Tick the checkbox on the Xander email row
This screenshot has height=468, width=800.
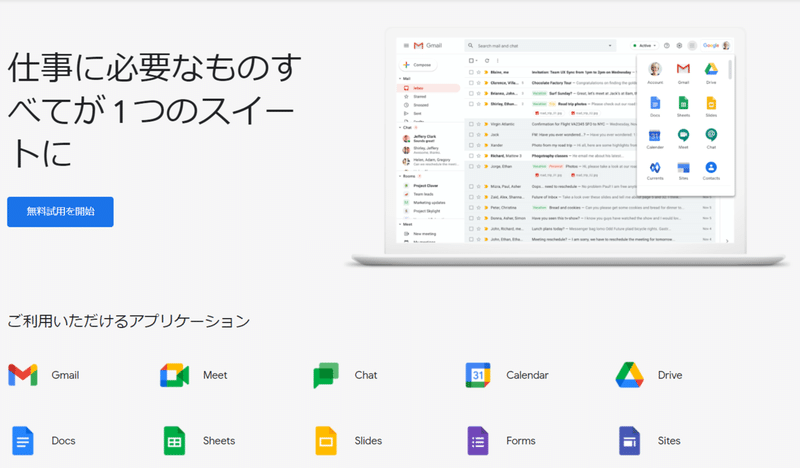pos(471,145)
